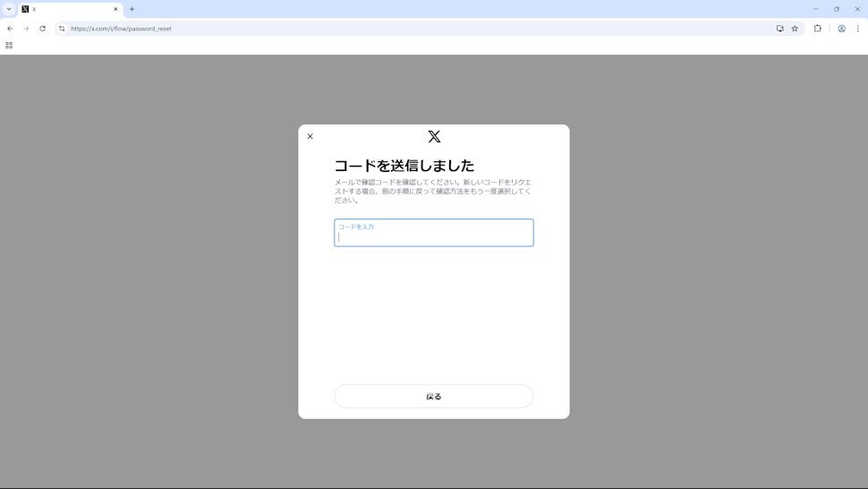
Task: Select the X browser tab
Action: coord(70,10)
